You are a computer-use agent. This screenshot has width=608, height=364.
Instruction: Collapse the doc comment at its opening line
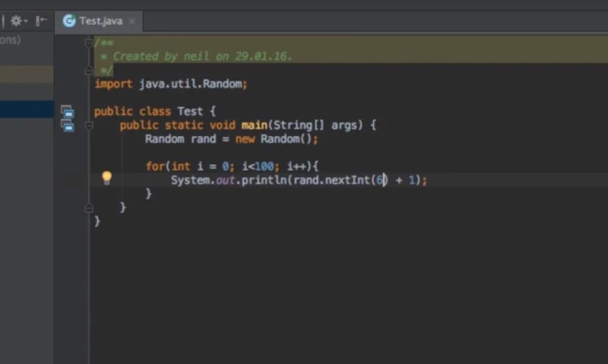point(89,42)
